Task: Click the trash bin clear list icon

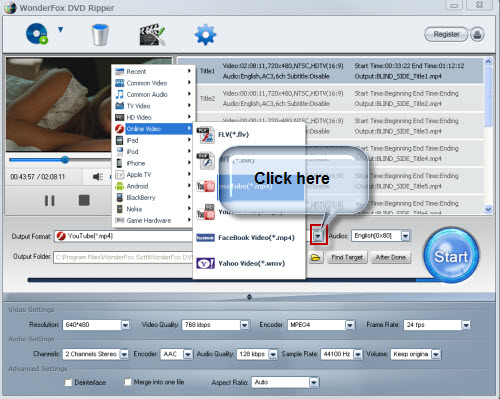Action: point(100,34)
